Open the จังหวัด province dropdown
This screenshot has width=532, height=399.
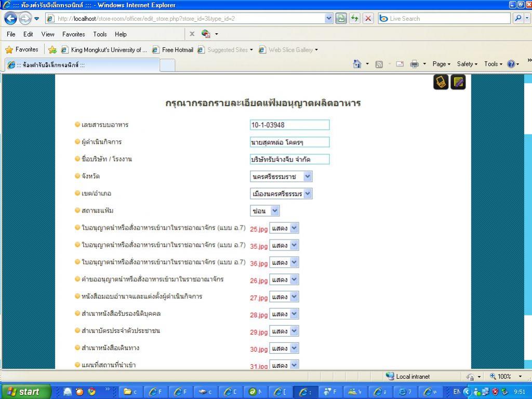281,177
